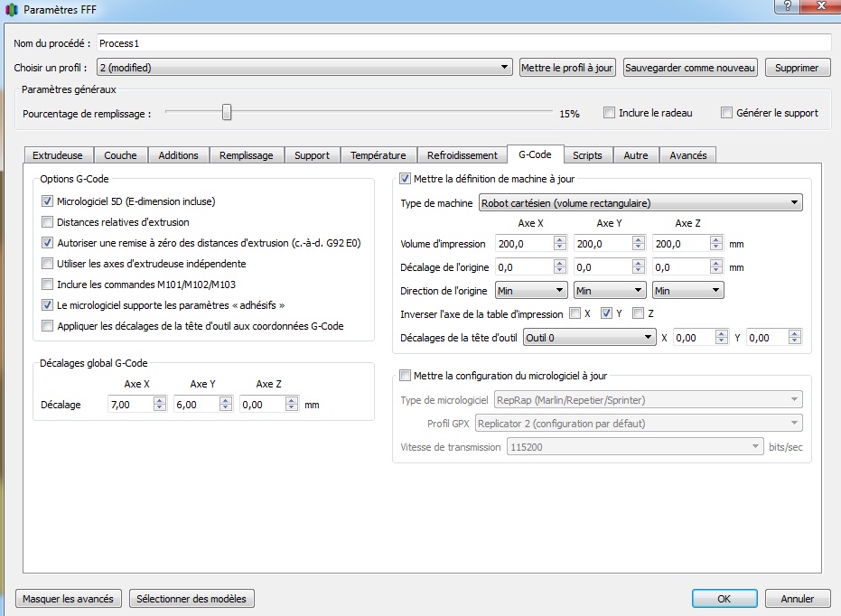Viewport: 841px width, 616px height.
Task: Toggle Inverser l'axe X checkbox
Action: (575, 313)
